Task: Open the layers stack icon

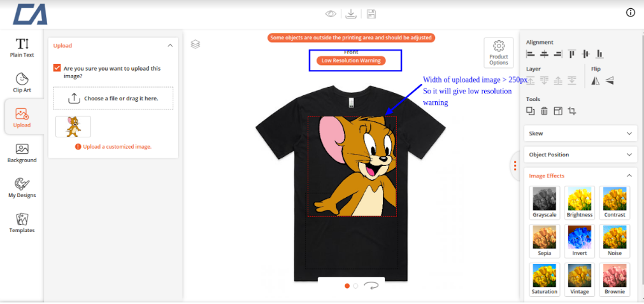Action: pyautogui.click(x=196, y=44)
